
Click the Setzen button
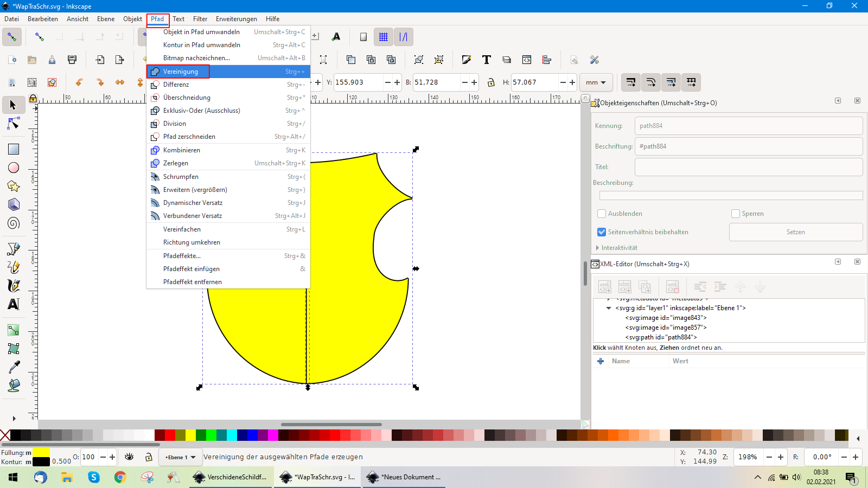pos(795,232)
